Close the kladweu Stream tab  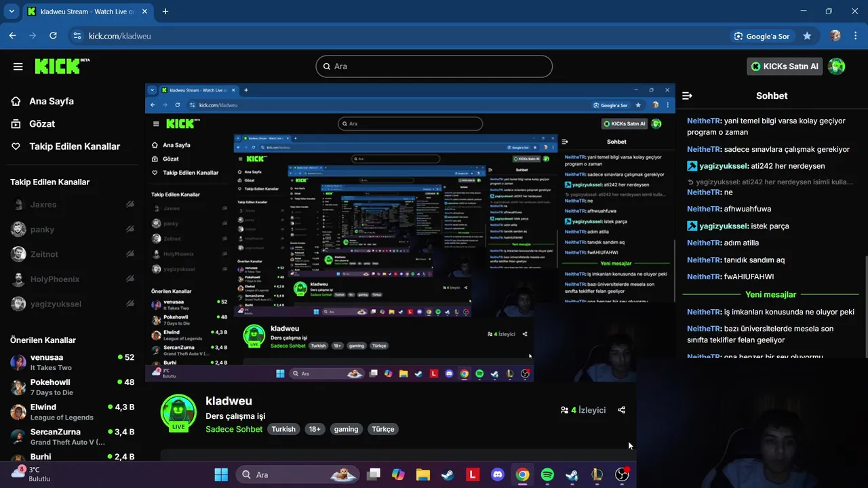point(144,12)
